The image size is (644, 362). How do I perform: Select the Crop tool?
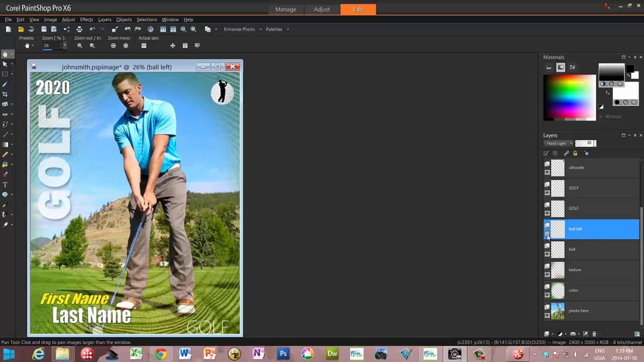[x=5, y=94]
